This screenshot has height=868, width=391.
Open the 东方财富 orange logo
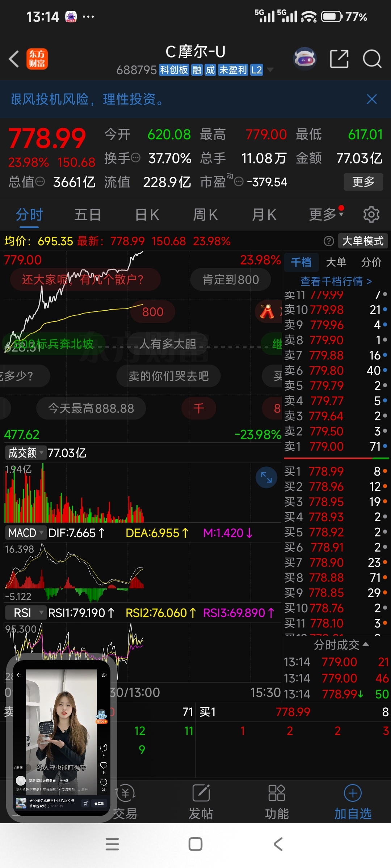[37, 59]
